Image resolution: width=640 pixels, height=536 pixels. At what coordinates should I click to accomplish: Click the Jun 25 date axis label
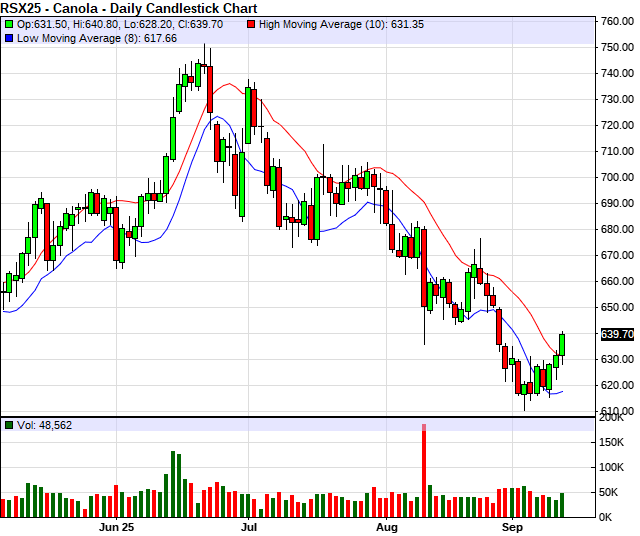pos(118,526)
